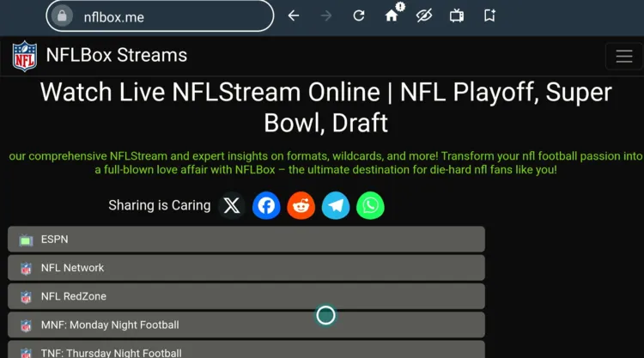The height and width of the screenshot is (358, 644).
Task: Open the NFL RedZone stream row
Action: (246, 296)
